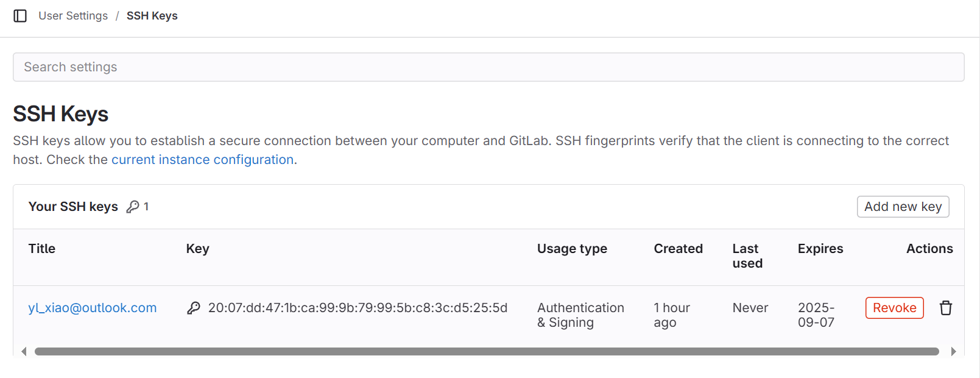Click the key icon next to fingerprint
Viewport: 980px width, 378px height.
(193, 308)
